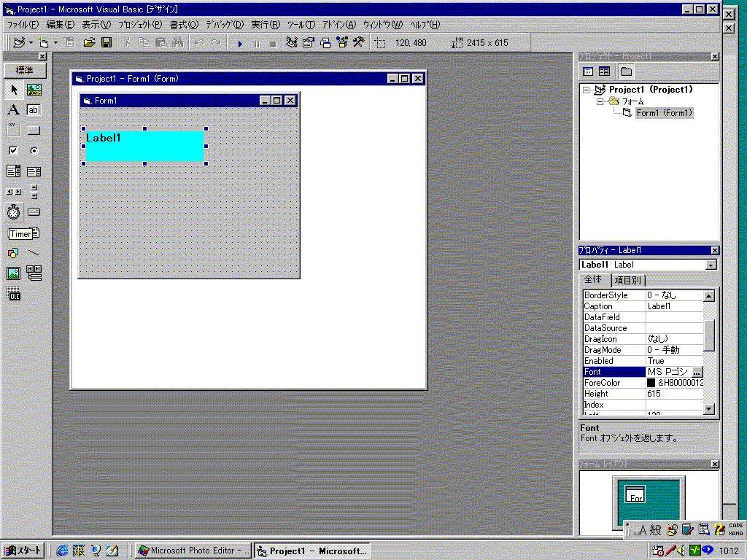Open the ヘルプ(H) menu
This screenshot has width=747, height=560.
425,25
